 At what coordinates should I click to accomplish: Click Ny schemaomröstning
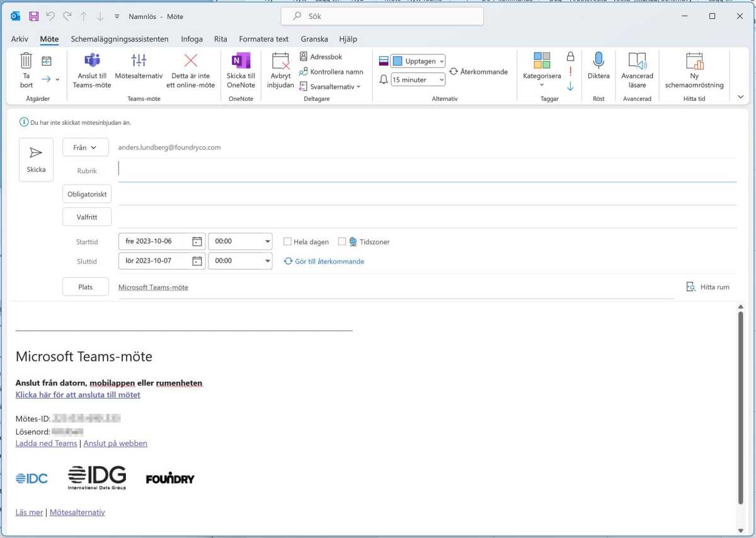[694, 69]
